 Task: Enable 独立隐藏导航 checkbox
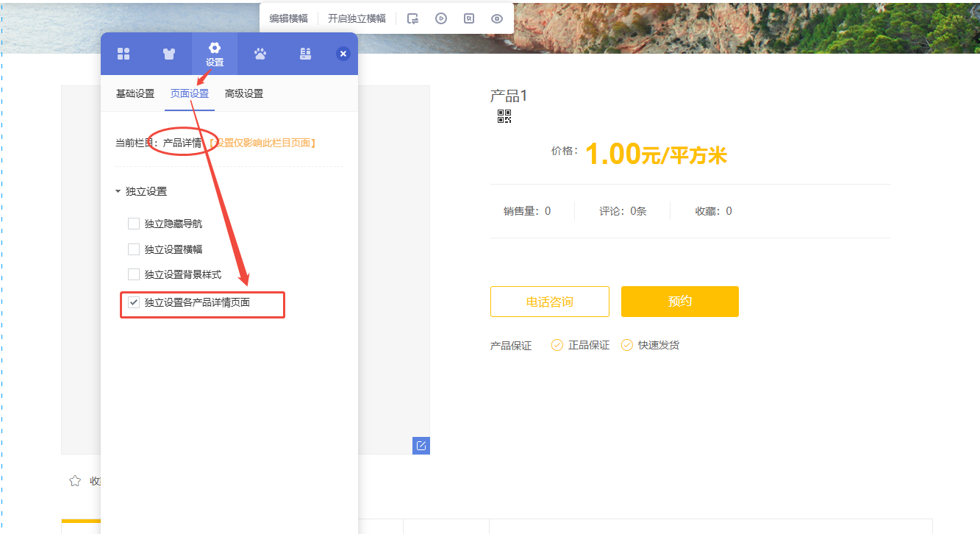point(134,224)
